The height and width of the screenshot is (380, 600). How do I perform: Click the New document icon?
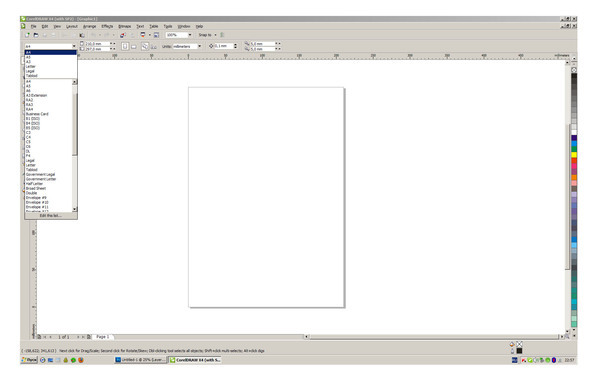tap(27, 35)
